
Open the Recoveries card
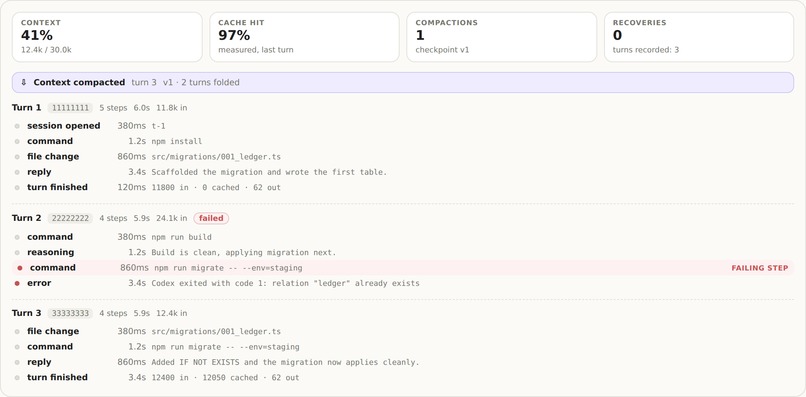click(699, 37)
